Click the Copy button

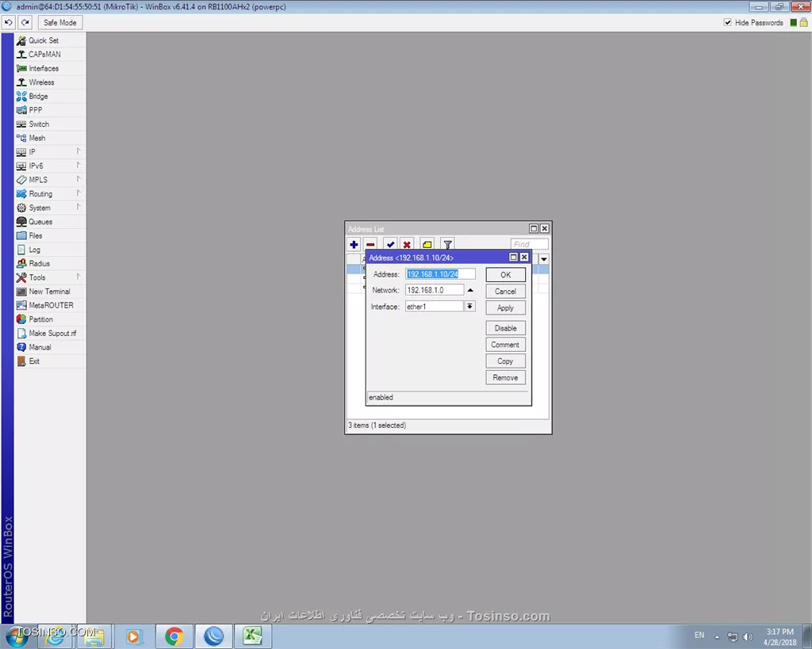pyautogui.click(x=505, y=361)
